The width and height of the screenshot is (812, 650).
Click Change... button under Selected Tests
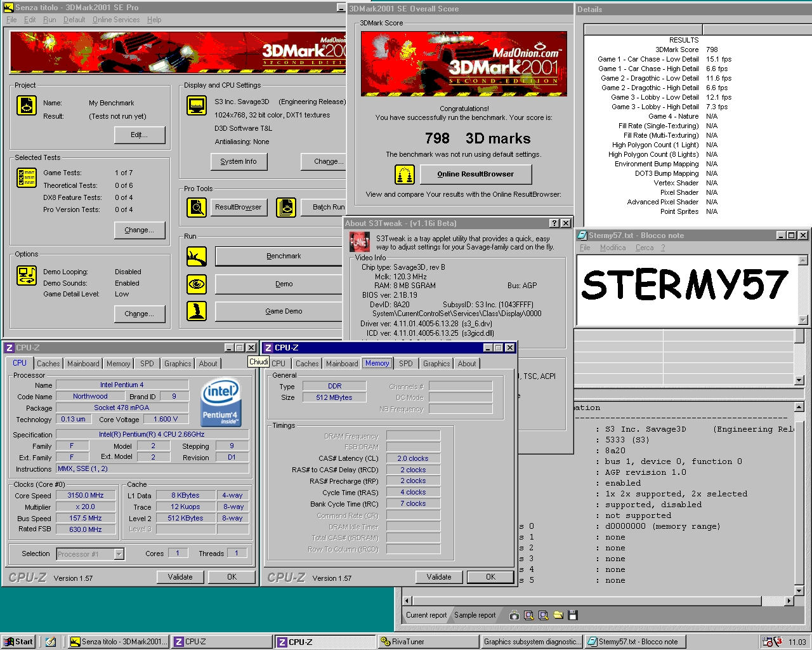click(x=140, y=230)
